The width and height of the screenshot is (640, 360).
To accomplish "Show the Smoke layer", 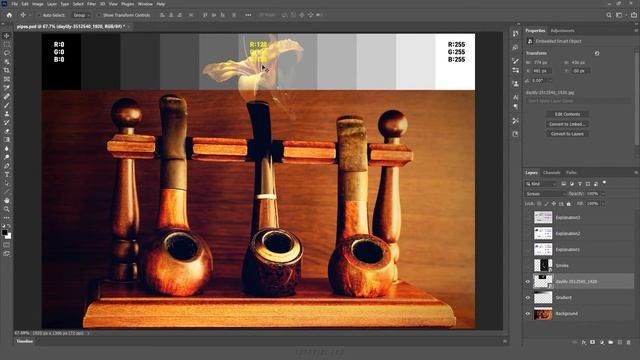I will pos(528,266).
